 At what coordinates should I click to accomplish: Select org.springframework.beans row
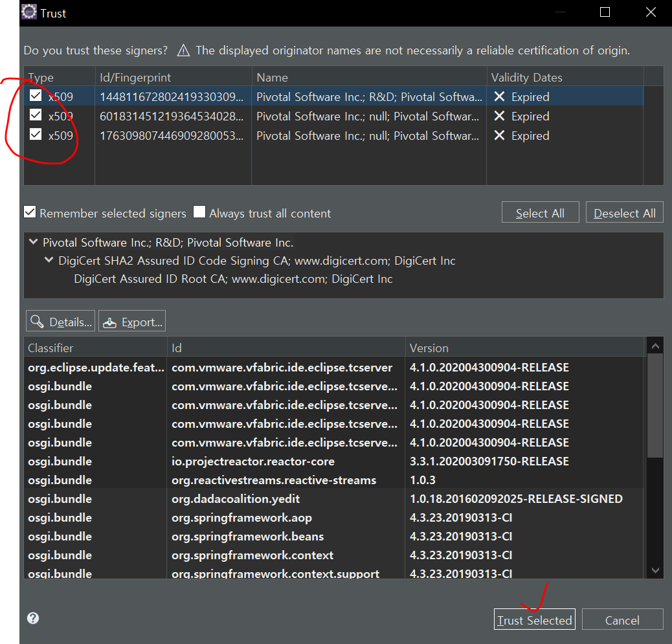coord(334,537)
